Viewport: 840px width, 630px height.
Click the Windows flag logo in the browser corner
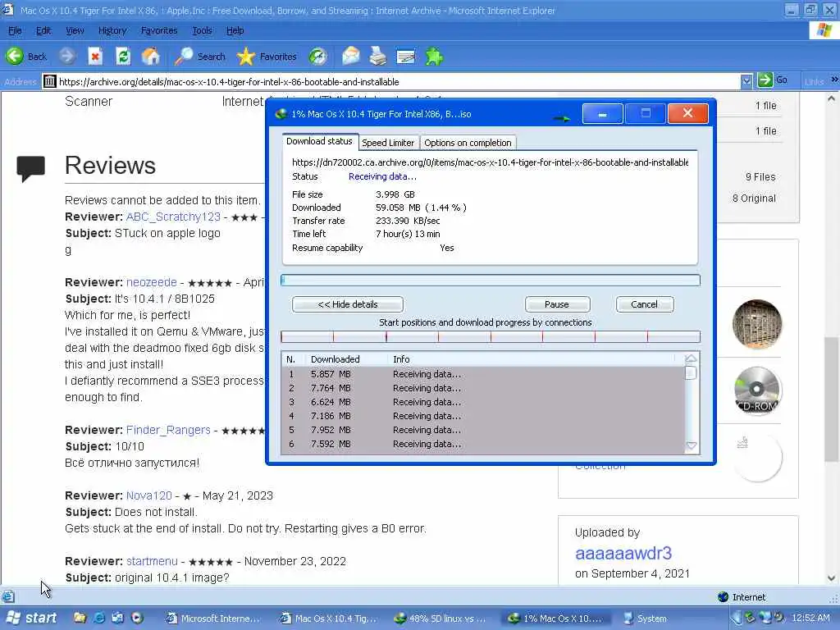[824, 30]
